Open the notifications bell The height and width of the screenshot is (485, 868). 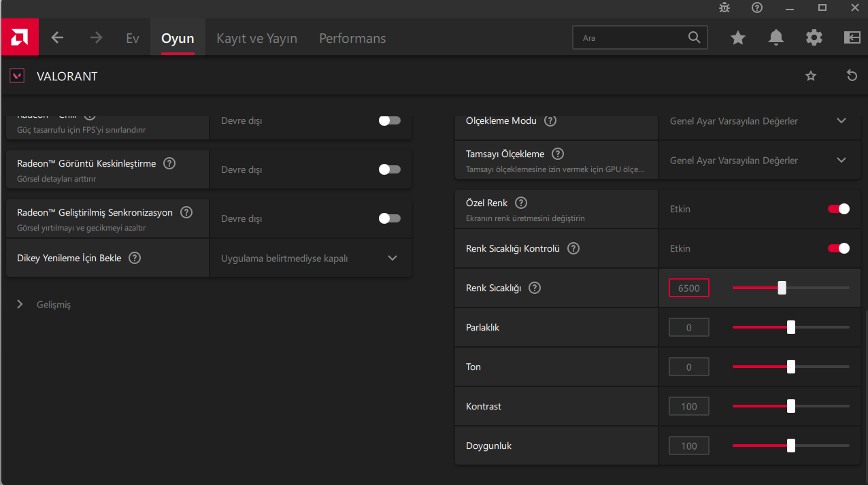pyautogui.click(x=775, y=38)
